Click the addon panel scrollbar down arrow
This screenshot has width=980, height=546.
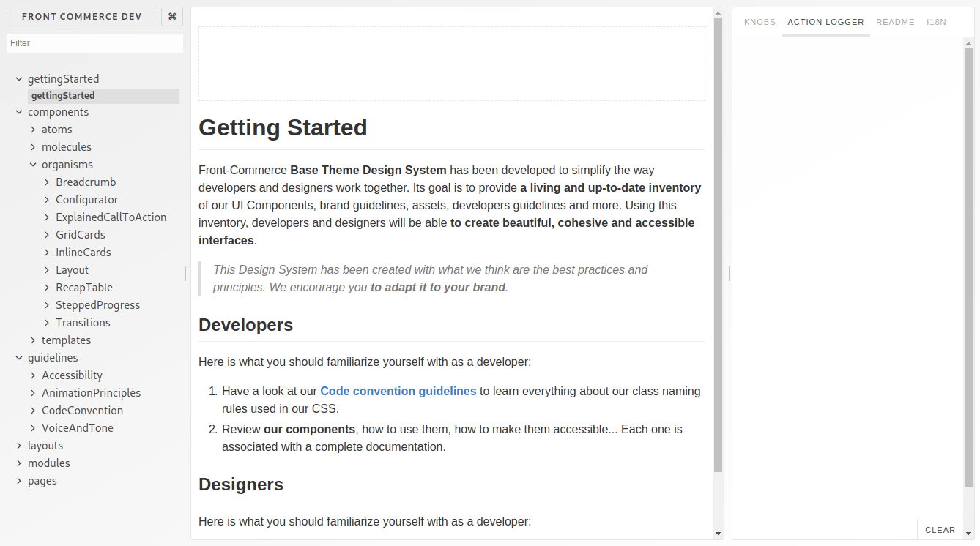click(x=968, y=534)
